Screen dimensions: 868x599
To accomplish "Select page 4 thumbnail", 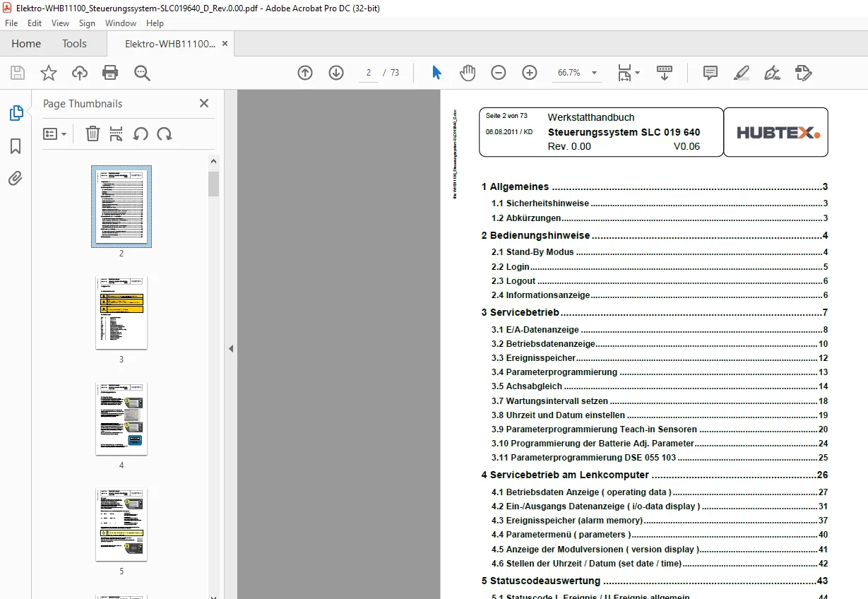I will (121, 418).
